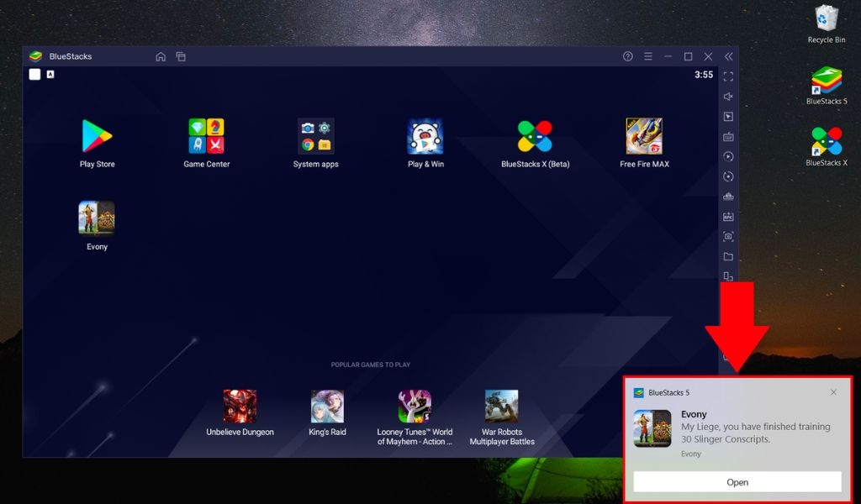Collapse the sidebar with the double-chevron
The width and height of the screenshot is (861, 504).
click(728, 56)
